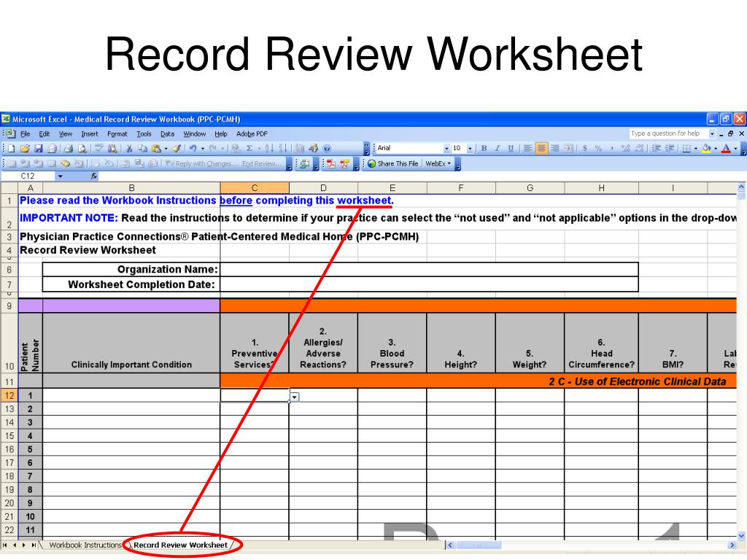This screenshot has width=747, height=560.
Task: Save workbook with the floppy disk icon
Action: 39,149
